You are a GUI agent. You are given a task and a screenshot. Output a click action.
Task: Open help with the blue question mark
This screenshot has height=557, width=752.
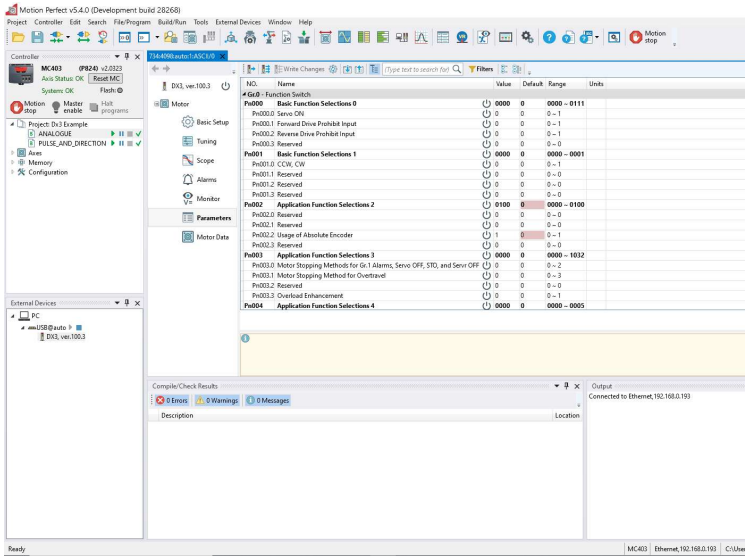549,37
